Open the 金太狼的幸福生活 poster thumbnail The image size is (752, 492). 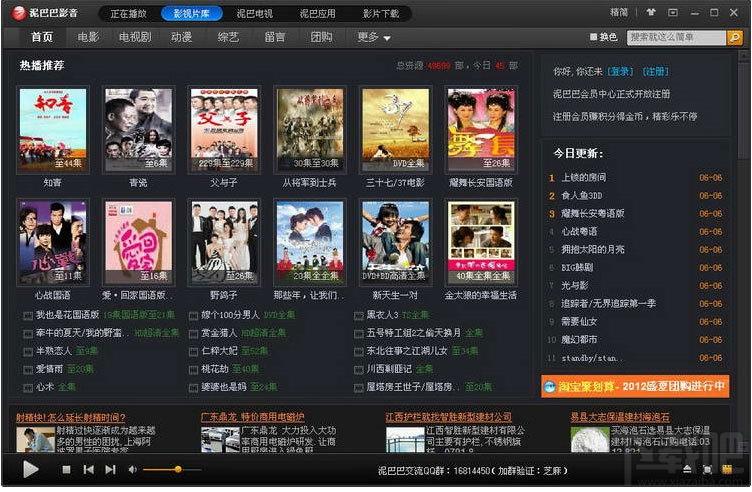pos(481,242)
